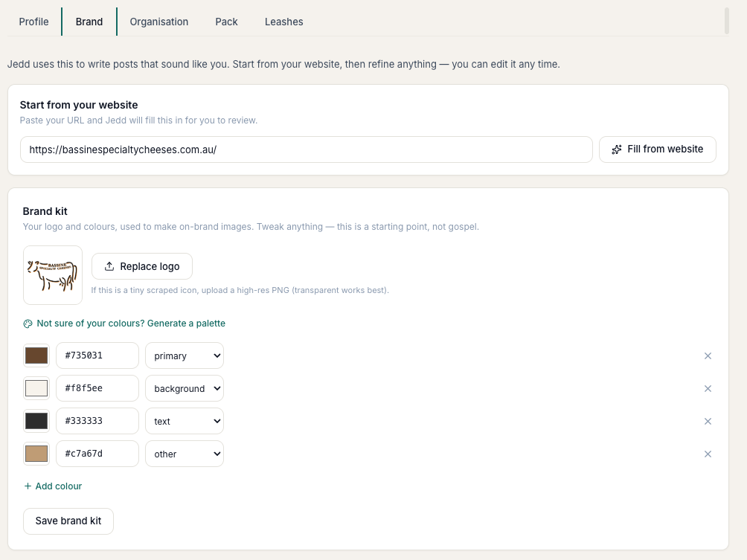747x560 pixels.
Task: Click Add colour link
Action: click(x=53, y=486)
